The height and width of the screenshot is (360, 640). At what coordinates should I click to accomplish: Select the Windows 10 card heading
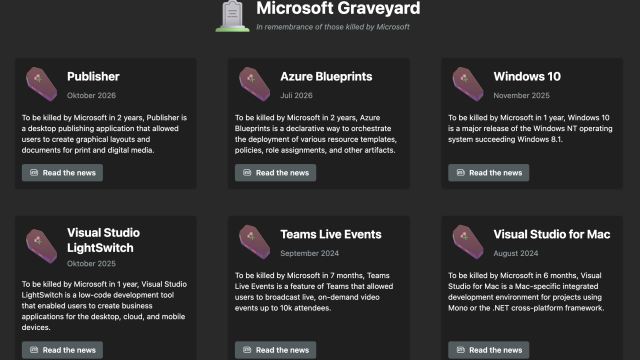coord(527,76)
